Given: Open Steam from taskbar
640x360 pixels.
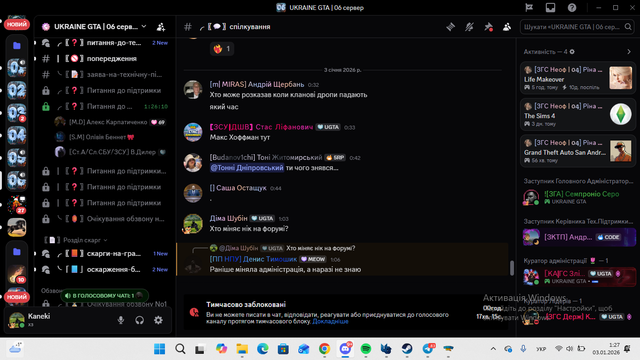Looking at the screenshot, I should click(407, 349).
